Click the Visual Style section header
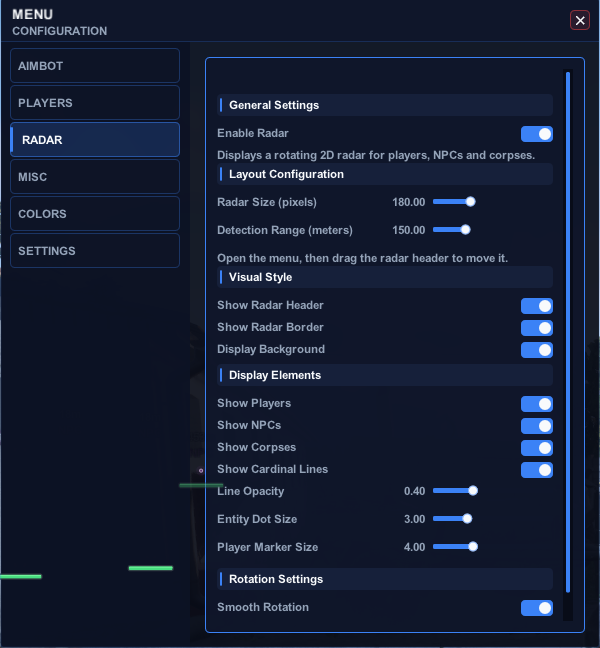This screenshot has width=600, height=648. click(x=385, y=277)
